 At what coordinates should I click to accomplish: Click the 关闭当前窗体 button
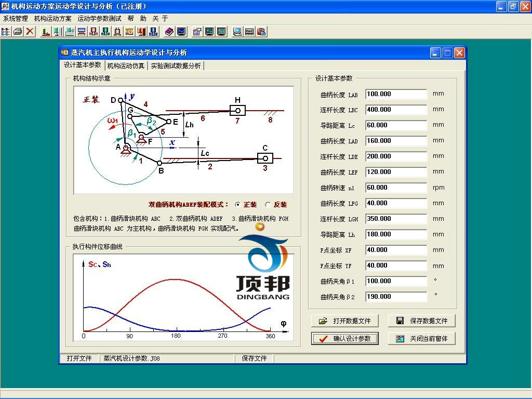click(x=421, y=338)
